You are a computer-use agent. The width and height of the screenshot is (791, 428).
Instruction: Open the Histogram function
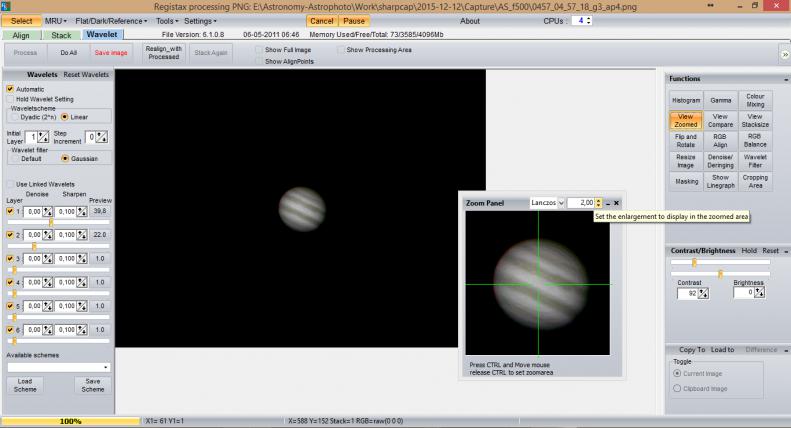pos(685,100)
